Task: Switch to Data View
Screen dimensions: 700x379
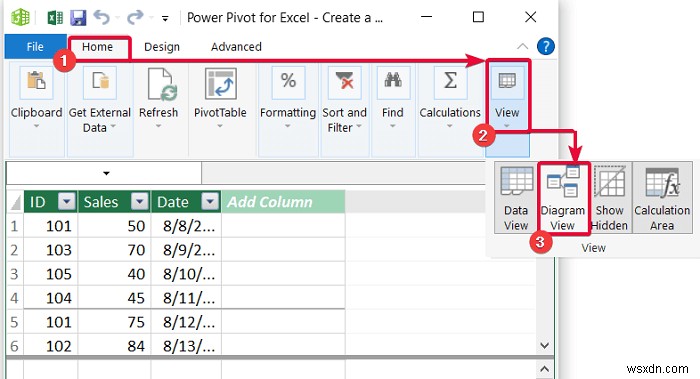Action: coord(516,198)
